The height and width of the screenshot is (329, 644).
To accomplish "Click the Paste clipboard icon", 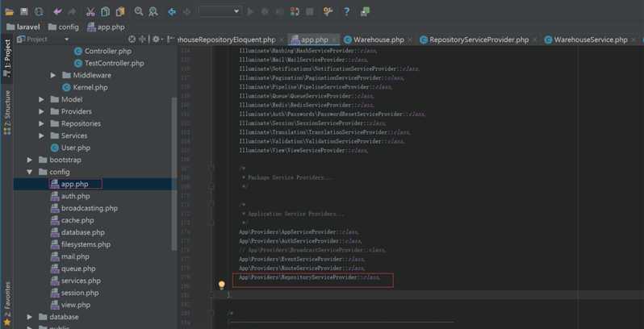I will (x=120, y=11).
